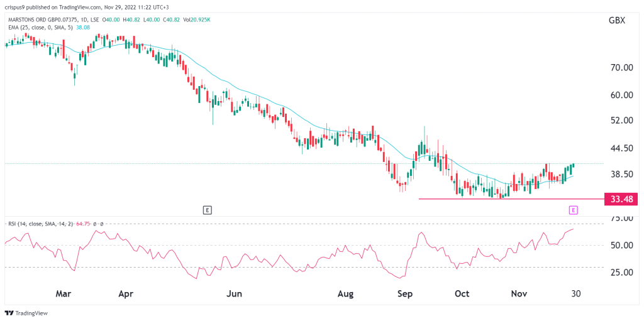Click the TradingView logo at bottom left
Image resolution: width=644 pixels, height=321 pixels.
click(26, 313)
